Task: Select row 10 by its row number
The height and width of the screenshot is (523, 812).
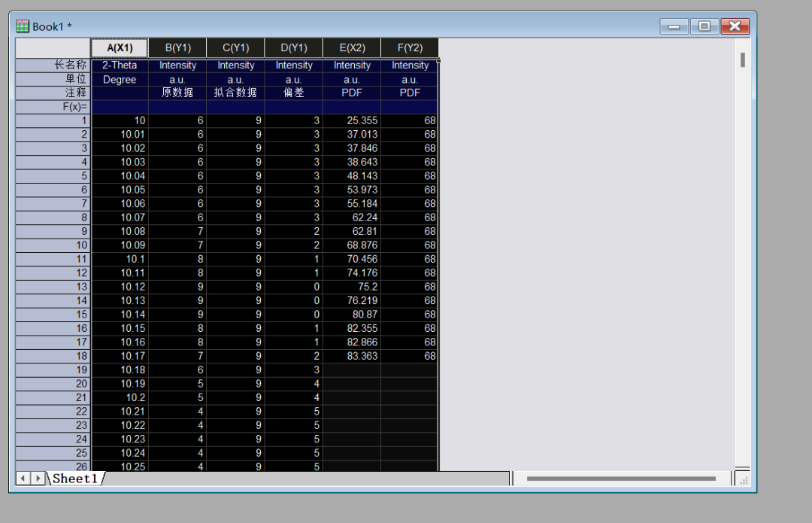Action: click(53, 245)
